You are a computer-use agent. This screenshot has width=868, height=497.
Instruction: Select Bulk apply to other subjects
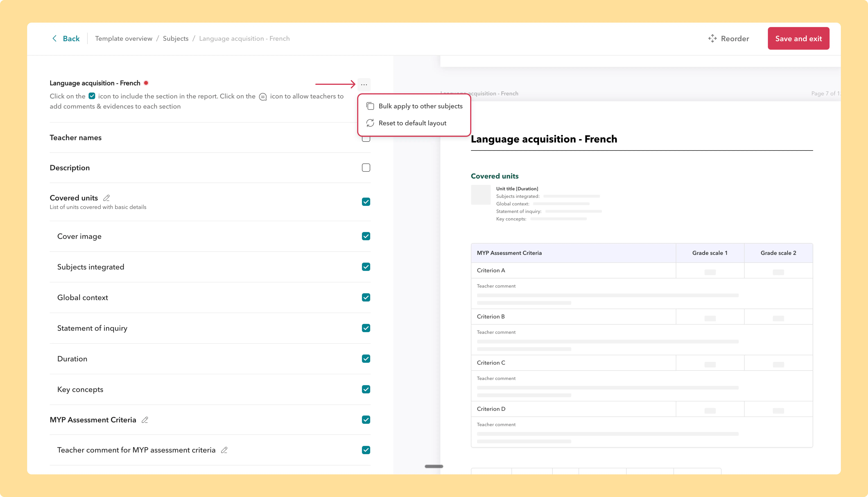click(x=414, y=106)
